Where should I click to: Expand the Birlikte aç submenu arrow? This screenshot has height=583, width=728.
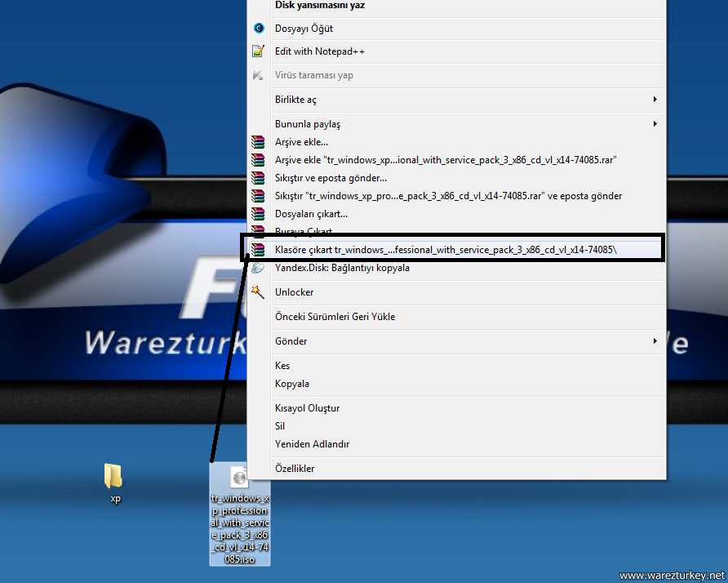655,100
